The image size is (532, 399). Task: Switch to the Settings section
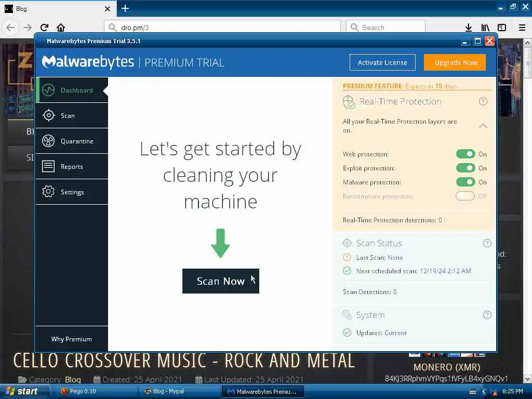tap(72, 192)
